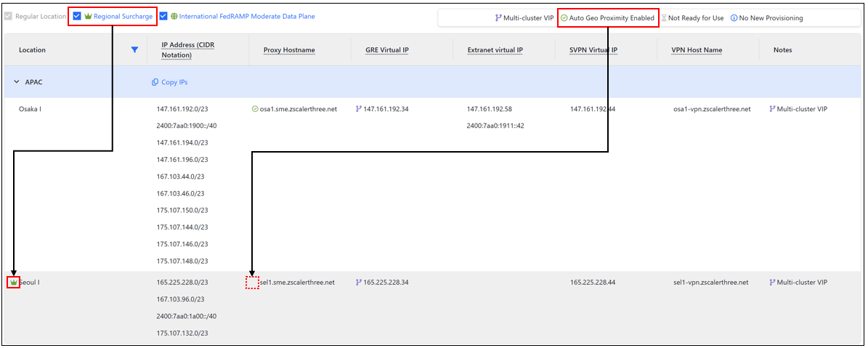This screenshot has width=868, height=348.
Task: Click the IP 167.103.96.0/23
Action: [x=180, y=299]
